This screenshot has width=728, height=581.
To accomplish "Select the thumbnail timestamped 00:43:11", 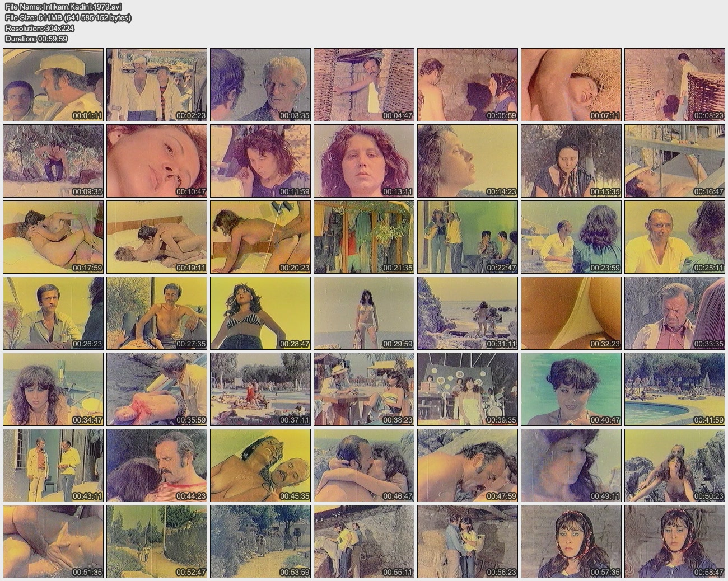I will point(53,466).
